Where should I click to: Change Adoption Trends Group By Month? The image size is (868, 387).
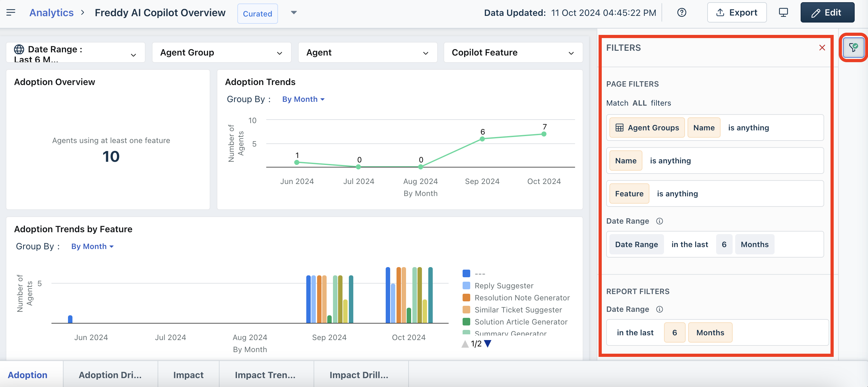(x=303, y=99)
